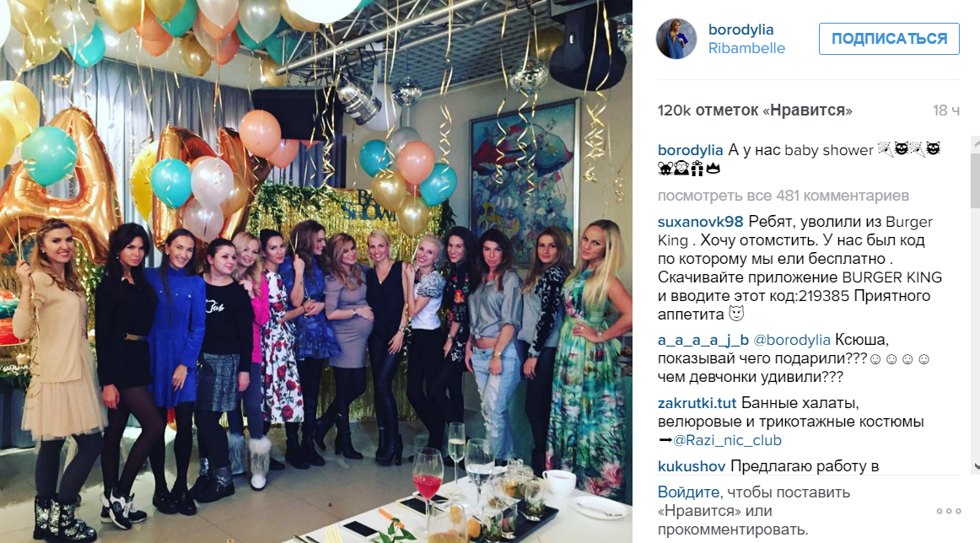The width and height of the screenshot is (980, 543).
Task: Click the baby shower group photo
Action: (x=315, y=271)
